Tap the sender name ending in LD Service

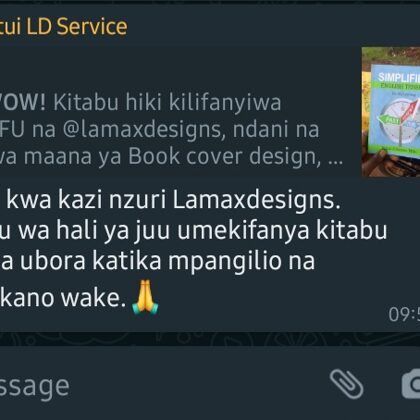tap(63, 26)
